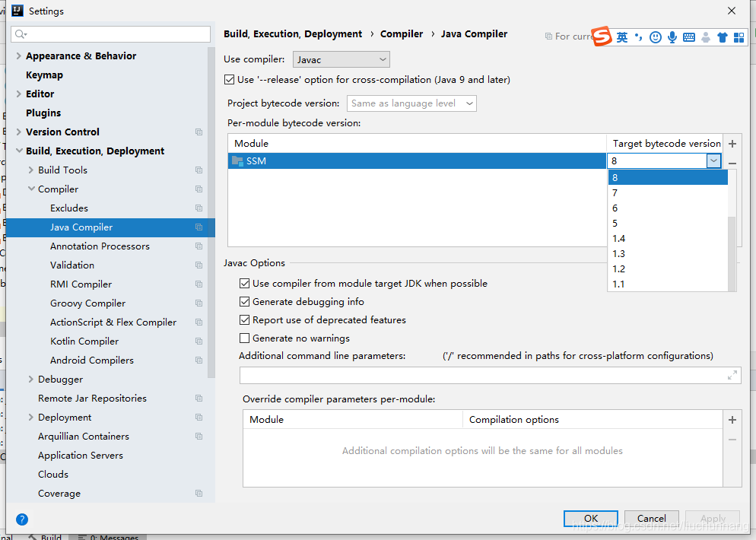This screenshot has height=540, width=756.
Task: Click the minus icon beside Compilation options table
Action: (732, 440)
